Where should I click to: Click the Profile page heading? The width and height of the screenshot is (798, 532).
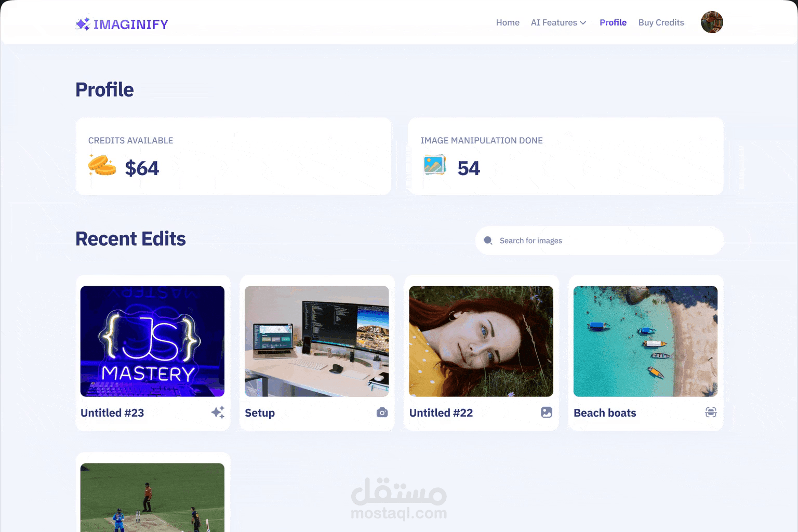(104, 89)
